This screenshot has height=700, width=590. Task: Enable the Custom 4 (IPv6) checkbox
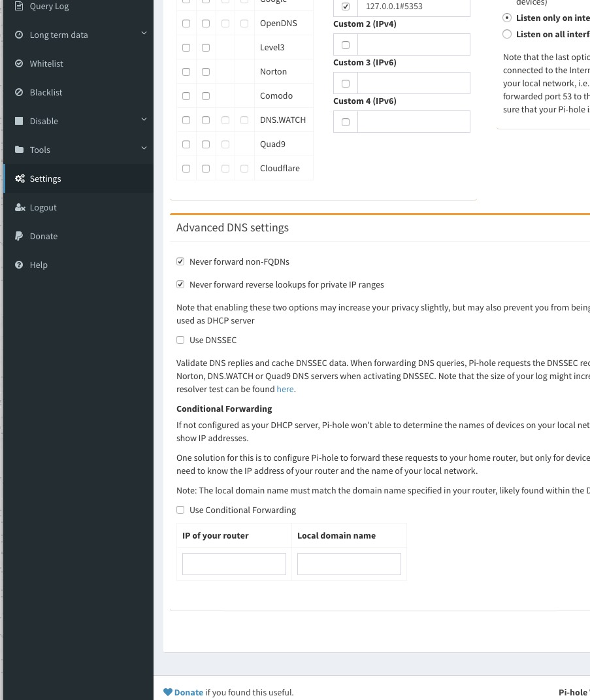pos(346,122)
